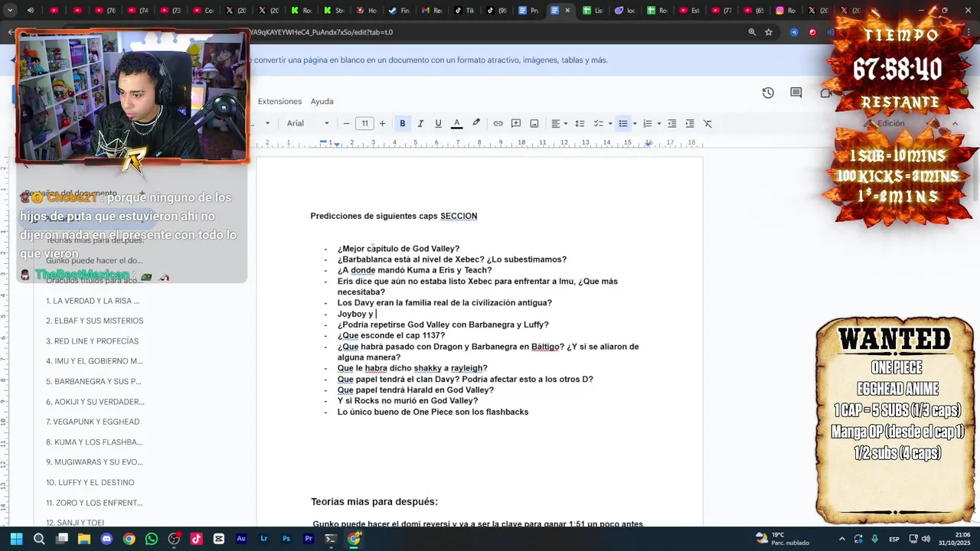Open version history clock icon
The height and width of the screenshot is (551, 980).
[768, 93]
